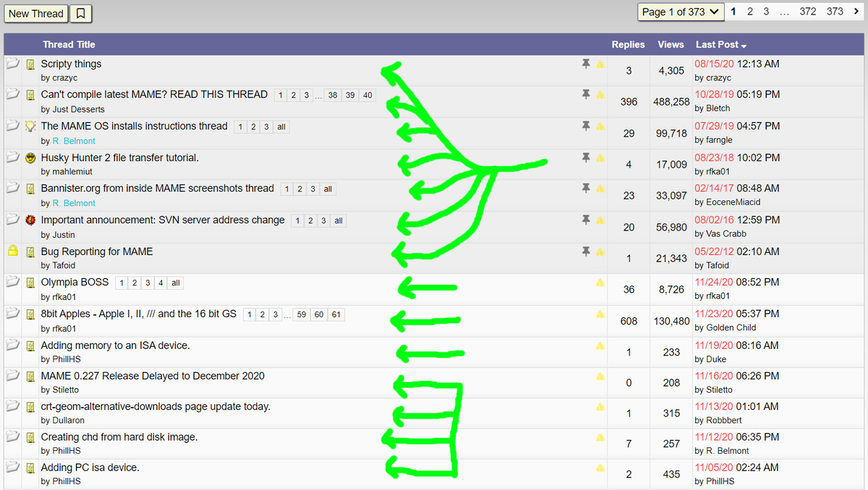The height and width of the screenshot is (490, 868).
Task: Click the red exclamation icon on SVN announcement row
Action: [x=30, y=220]
